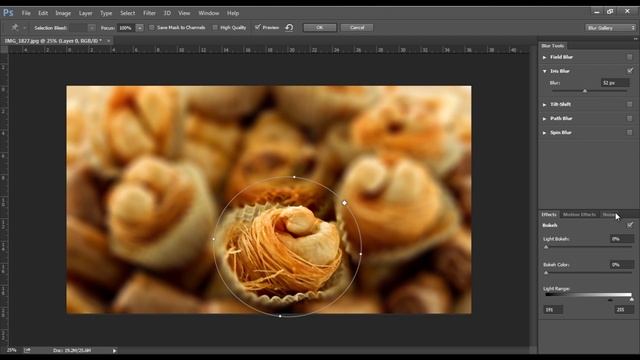The width and height of the screenshot is (640, 360).
Task: Toggle the Bokeh checkbox
Action: click(630, 225)
